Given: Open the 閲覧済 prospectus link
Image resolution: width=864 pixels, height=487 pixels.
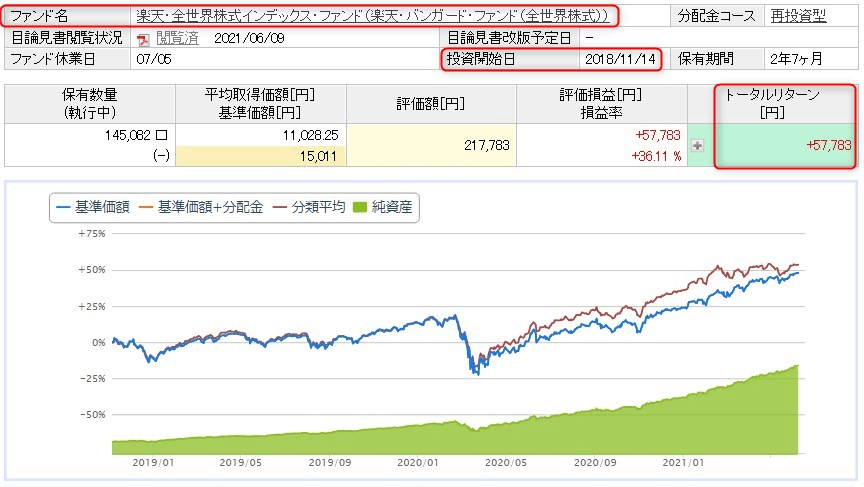Looking at the screenshot, I should [x=177, y=38].
